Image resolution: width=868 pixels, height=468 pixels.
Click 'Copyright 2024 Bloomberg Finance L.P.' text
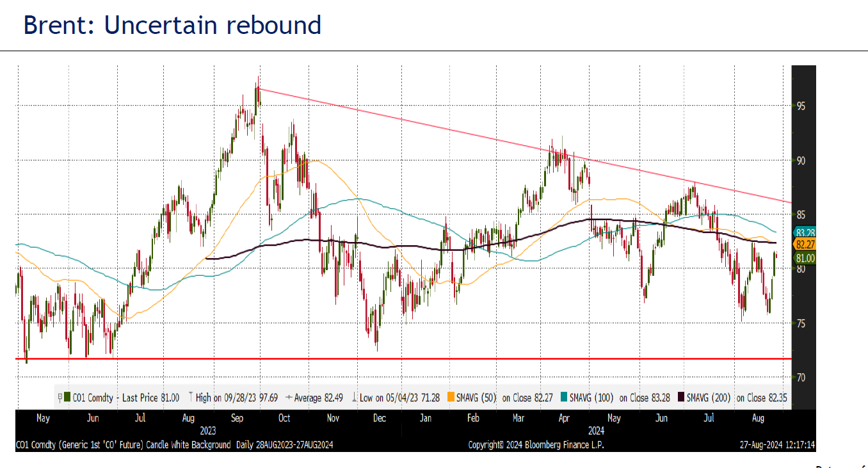536,444
